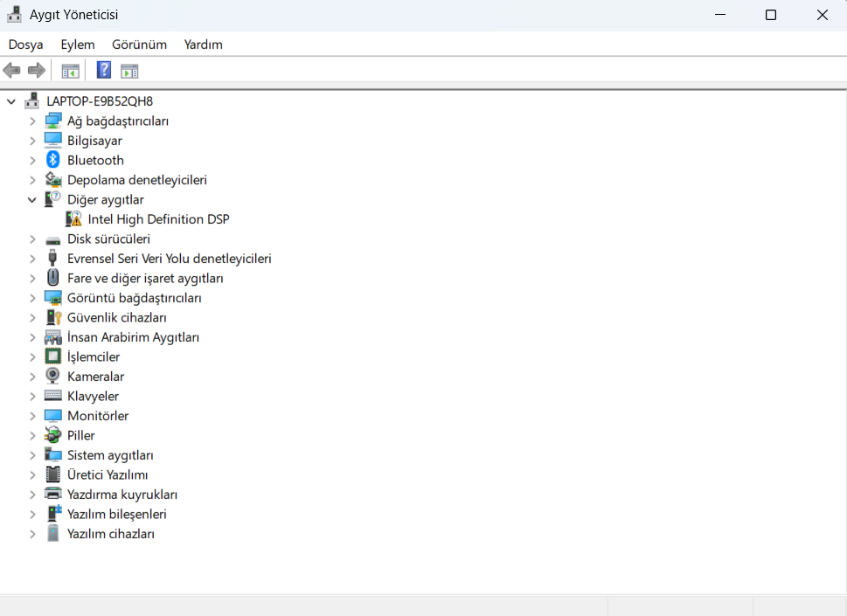This screenshot has width=847, height=616.
Task: Click the Yazdırma kuyrukları printer icon
Action: (53, 494)
